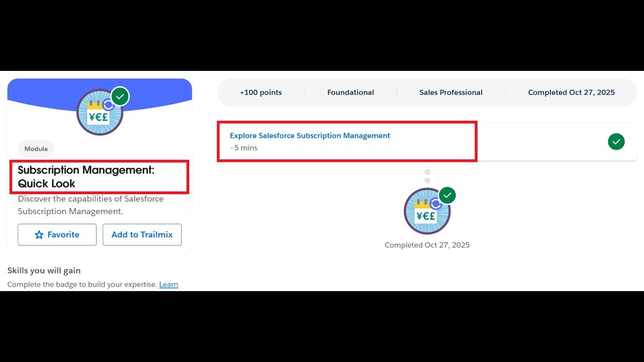The height and width of the screenshot is (362, 644).
Task: Click the +100 points text
Action: tap(261, 93)
